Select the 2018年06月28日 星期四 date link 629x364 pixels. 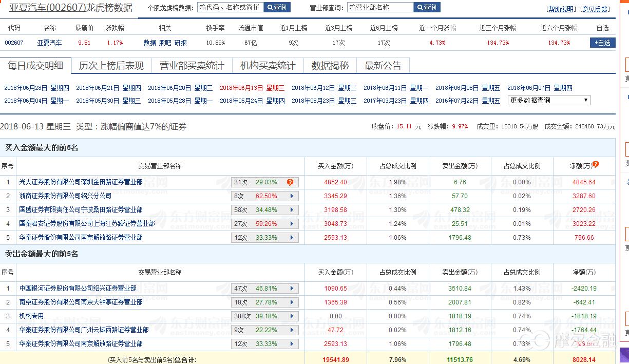pyautogui.click(x=36, y=88)
